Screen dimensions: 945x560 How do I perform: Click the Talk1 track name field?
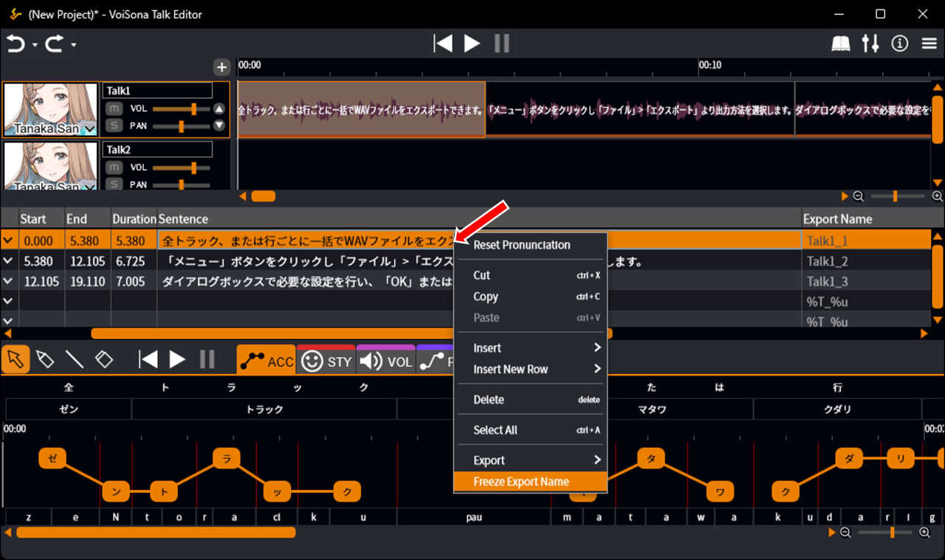(x=157, y=90)
